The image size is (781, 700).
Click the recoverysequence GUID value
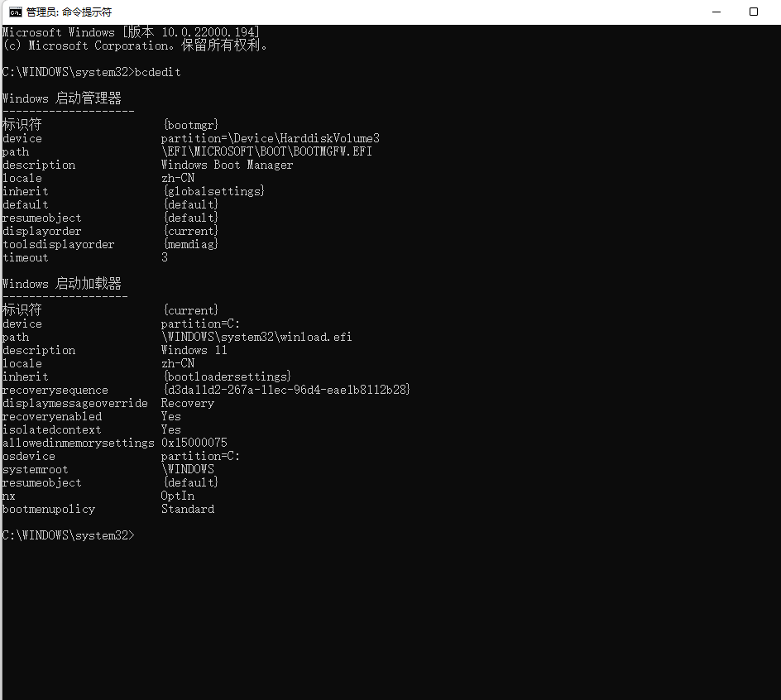(287, 390)
